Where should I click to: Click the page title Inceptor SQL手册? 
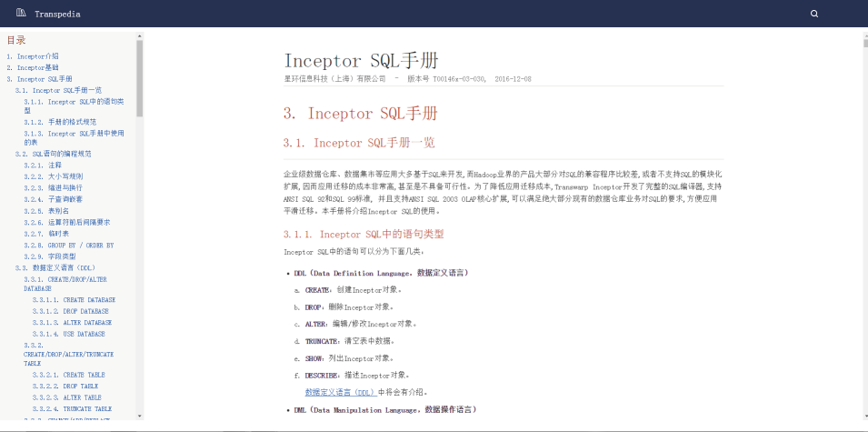[362, 60]
